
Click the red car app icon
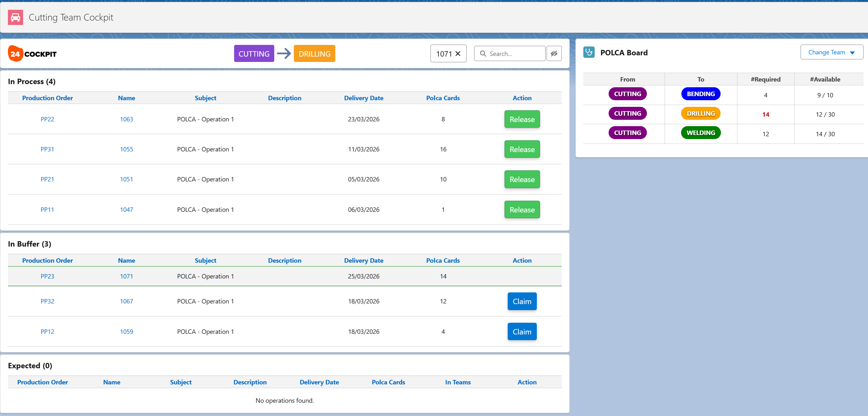point(15,17)
